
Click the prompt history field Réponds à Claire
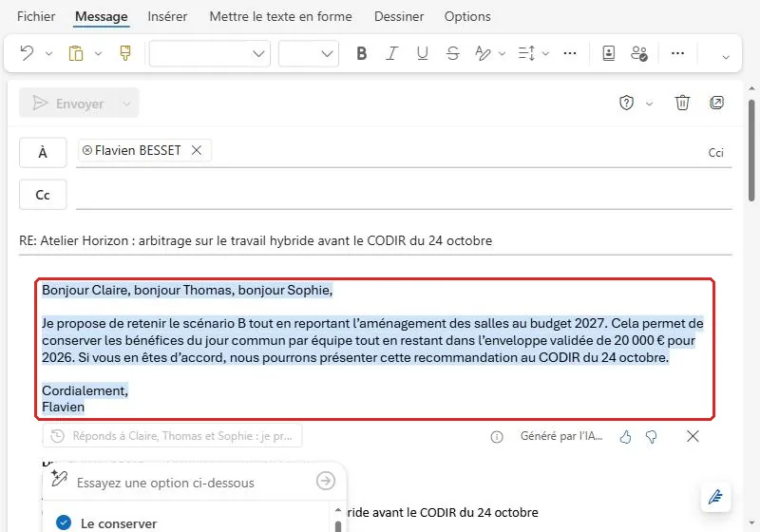pyautogui.click(x=172, y=436)
